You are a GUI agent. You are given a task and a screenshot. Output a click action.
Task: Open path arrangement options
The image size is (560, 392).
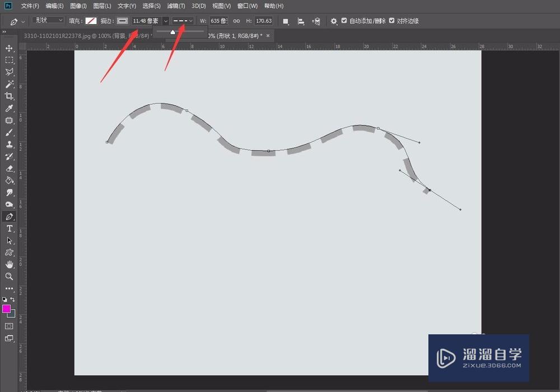[316, 21]
